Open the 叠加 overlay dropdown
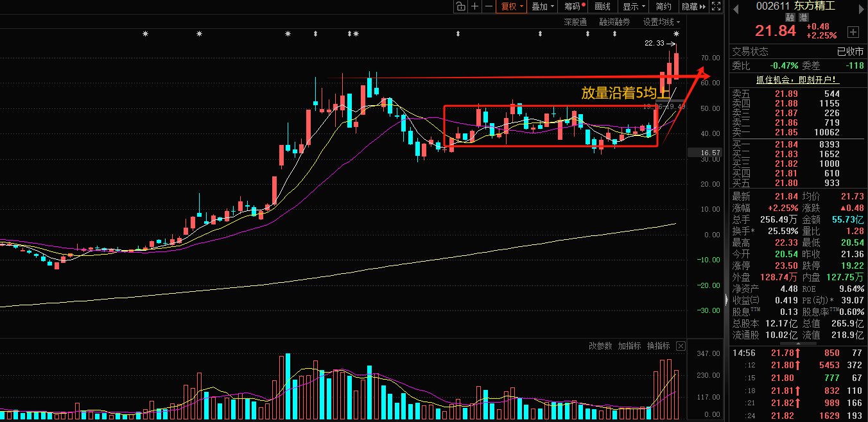The image size is (868, 422). [x=543, y=6]
